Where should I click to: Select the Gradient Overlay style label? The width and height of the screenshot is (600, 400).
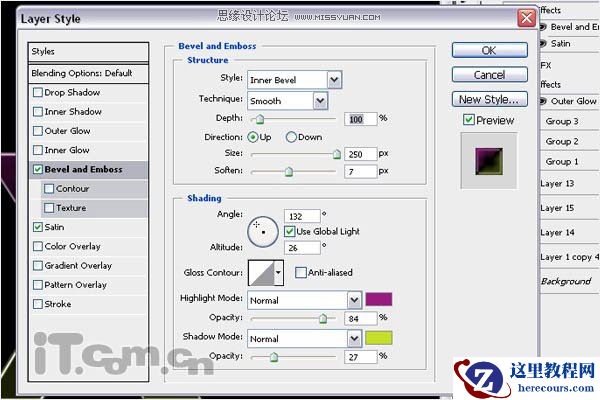click(x=78, y=266)
